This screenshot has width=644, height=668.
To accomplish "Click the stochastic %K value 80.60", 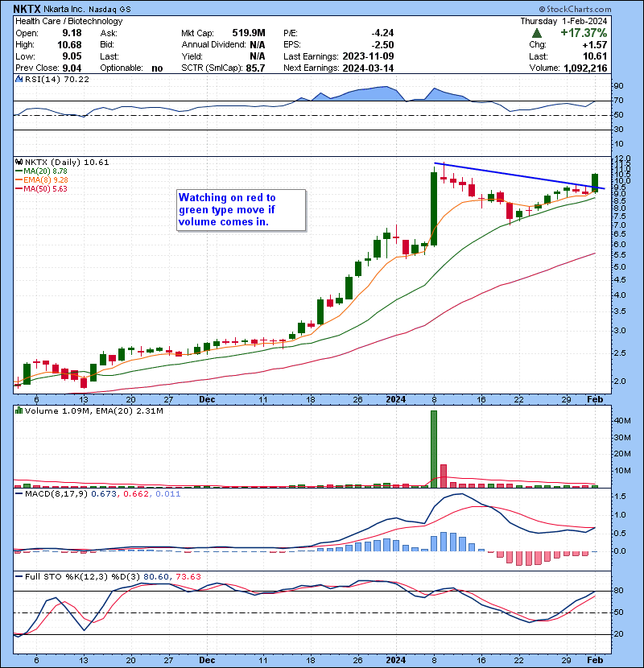I will click(156, 576).
